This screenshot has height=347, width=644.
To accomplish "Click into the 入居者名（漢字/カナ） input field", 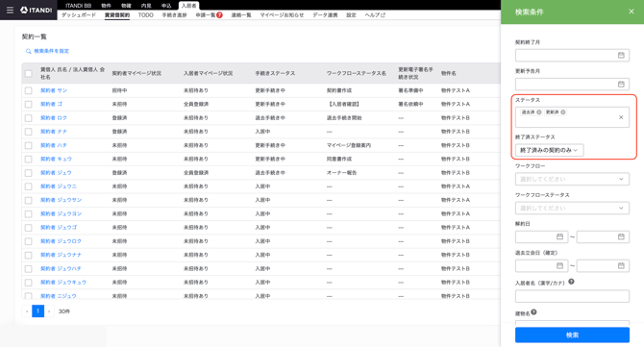I will [x=572, y=296].
